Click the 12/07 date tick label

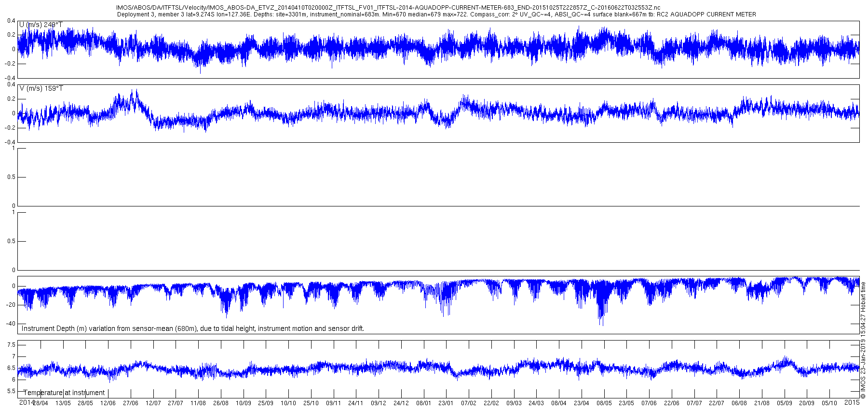pos(153,403)
